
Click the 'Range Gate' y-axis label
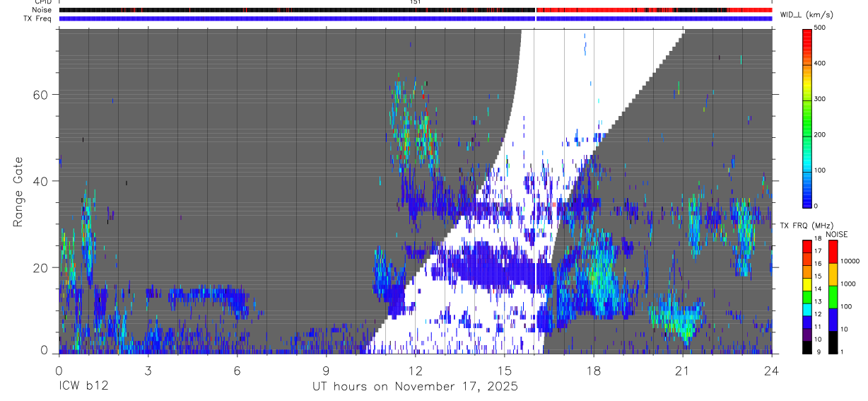[x=20, y=191]
